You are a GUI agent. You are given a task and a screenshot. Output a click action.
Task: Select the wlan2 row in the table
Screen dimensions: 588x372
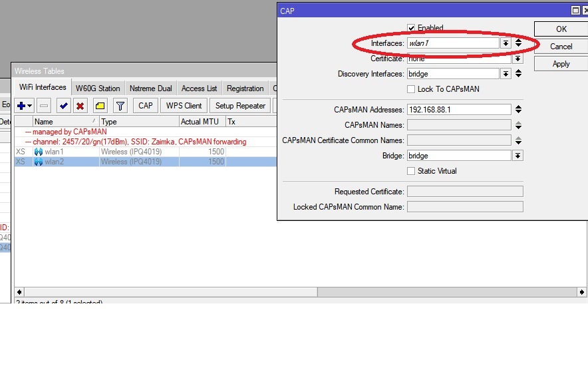(146, 162)
